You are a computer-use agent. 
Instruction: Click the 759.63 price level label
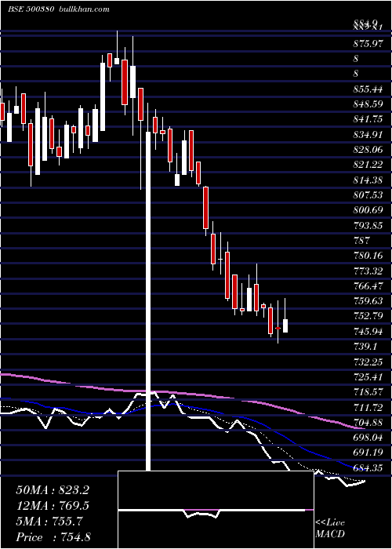coord(368,301)
